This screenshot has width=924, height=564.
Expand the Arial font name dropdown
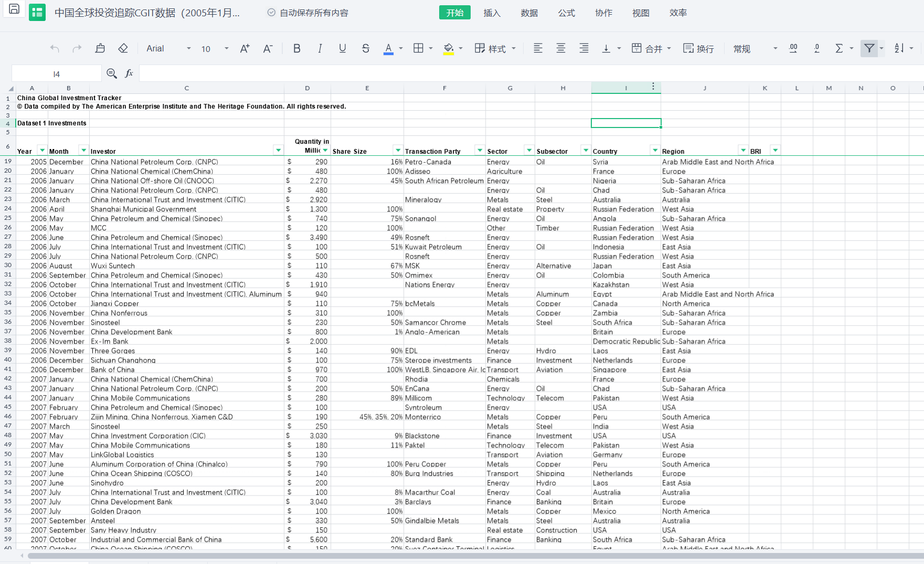(x=188, y=49)
